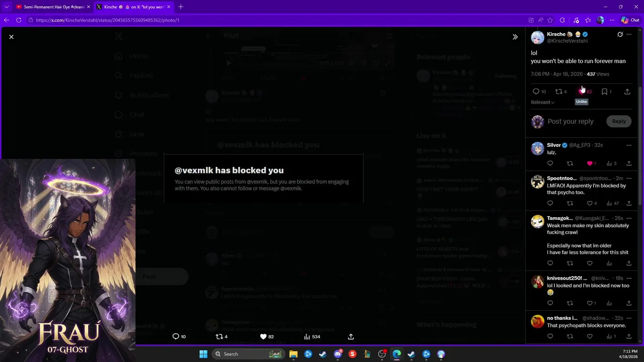Viewport: 644px width, 362px height.
Task: Share 'no thanks i...' reply
Action: pyautogui.click(x=629, y=336)
